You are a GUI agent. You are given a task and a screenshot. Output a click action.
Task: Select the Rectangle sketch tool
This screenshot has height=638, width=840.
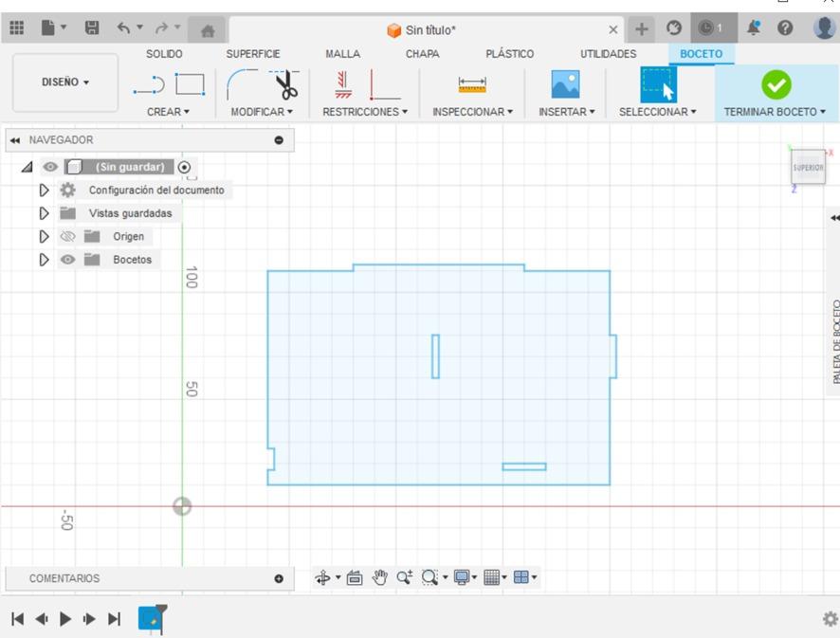(191, 84)
